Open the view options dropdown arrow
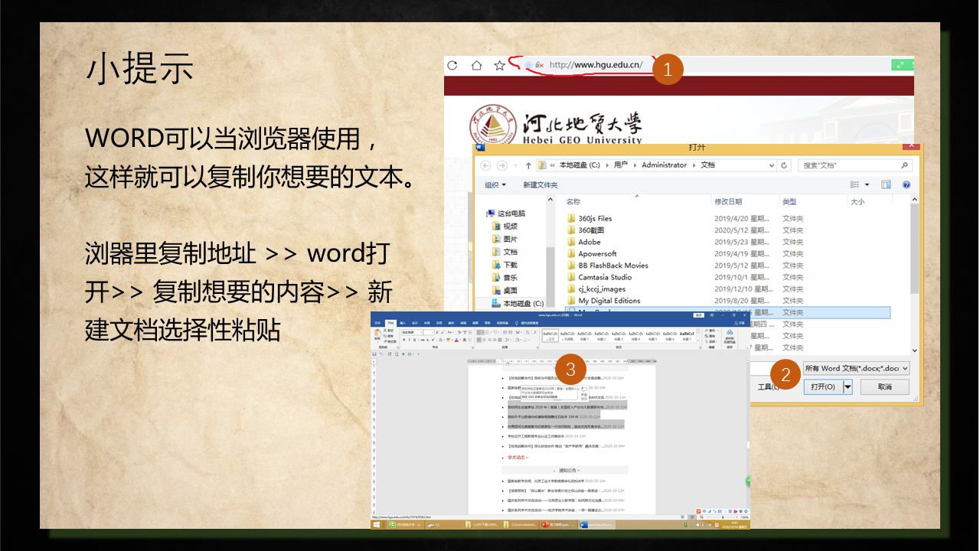This screenshot has height=551, width=980. 867,184
